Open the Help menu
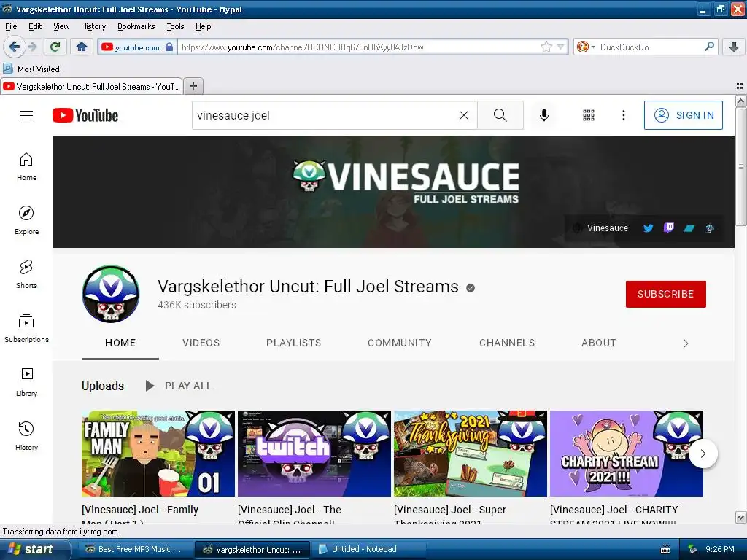The width and height of the screenshot is (747, 560). (x=203, y=26)
